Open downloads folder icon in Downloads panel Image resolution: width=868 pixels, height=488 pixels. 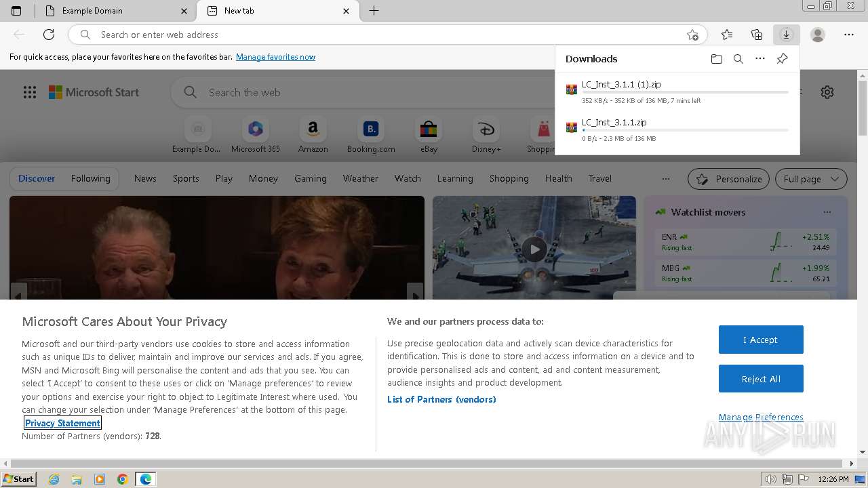tap(717, 59)
